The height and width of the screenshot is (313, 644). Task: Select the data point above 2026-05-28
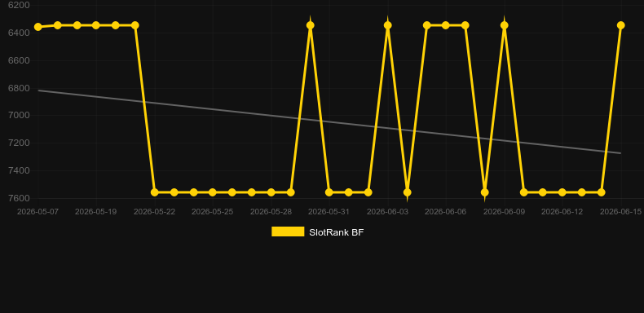point(271,192)
